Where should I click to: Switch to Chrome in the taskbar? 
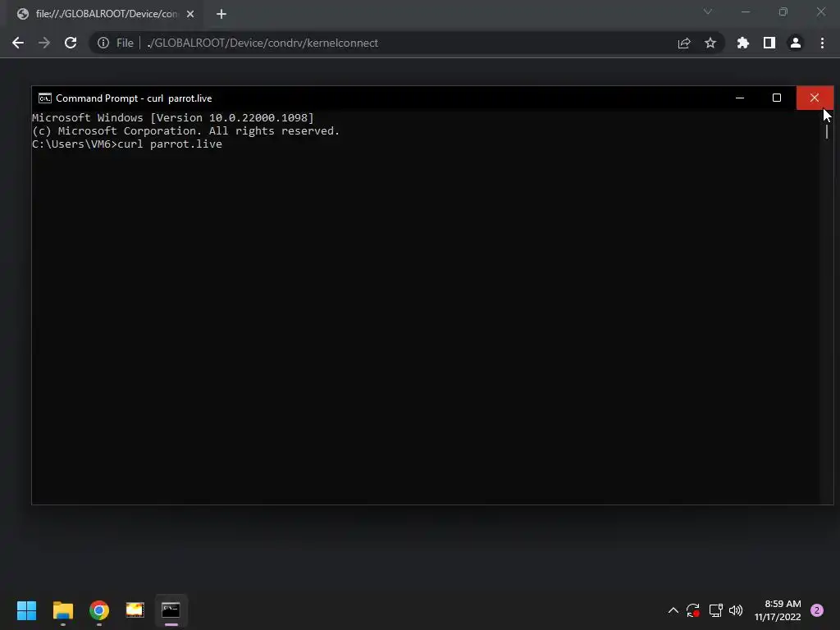click(99, 610)
